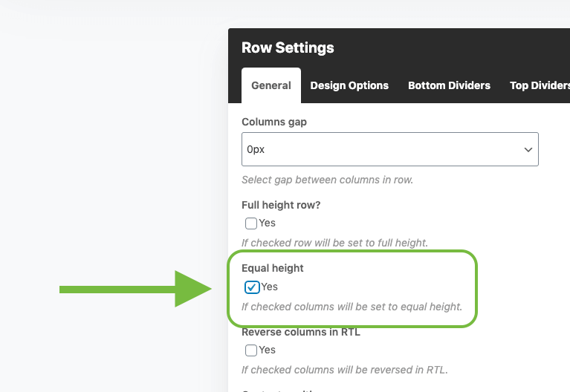Click the Yes text beside Equal height

269,287
